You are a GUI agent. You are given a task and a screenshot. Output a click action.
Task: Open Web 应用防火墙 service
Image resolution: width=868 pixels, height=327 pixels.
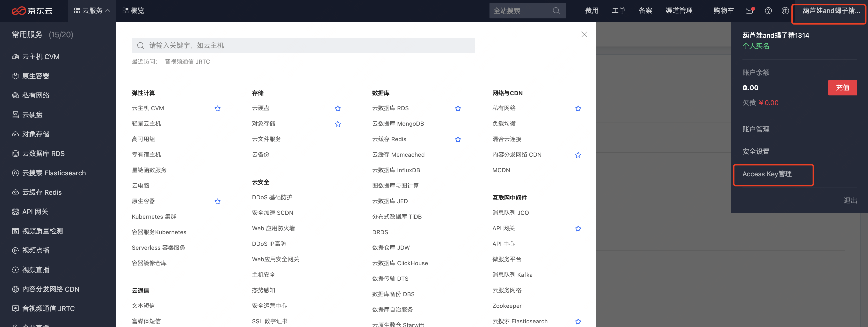pos(273,228)
